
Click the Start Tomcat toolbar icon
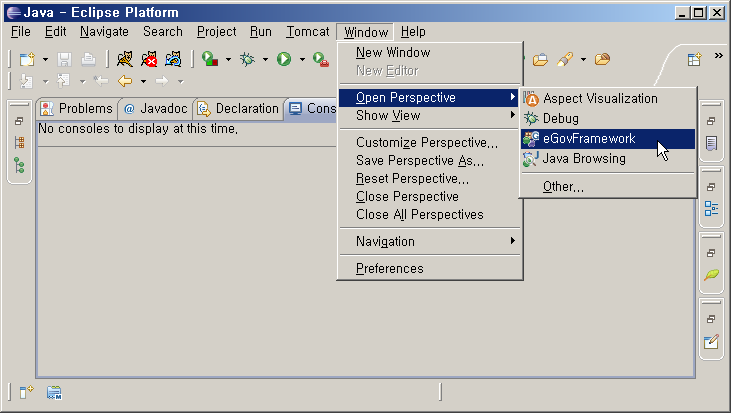pyautogui.click(x=125, y=60)
